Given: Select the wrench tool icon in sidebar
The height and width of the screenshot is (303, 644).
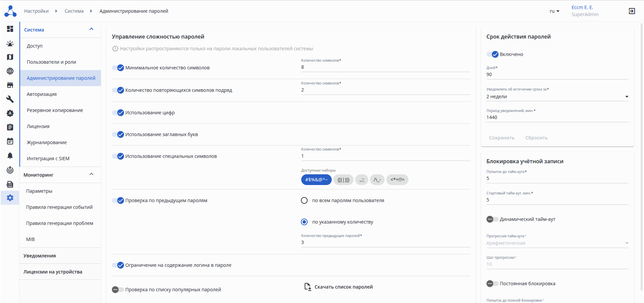Looking at the screenshot, I should (x=10, y=99).
